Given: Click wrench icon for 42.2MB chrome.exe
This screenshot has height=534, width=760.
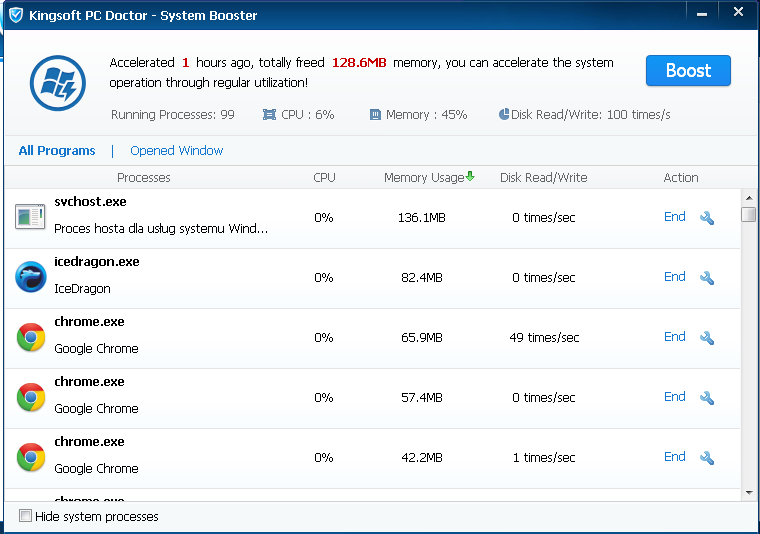Looking at the screenshot, I should click(707, 458).
